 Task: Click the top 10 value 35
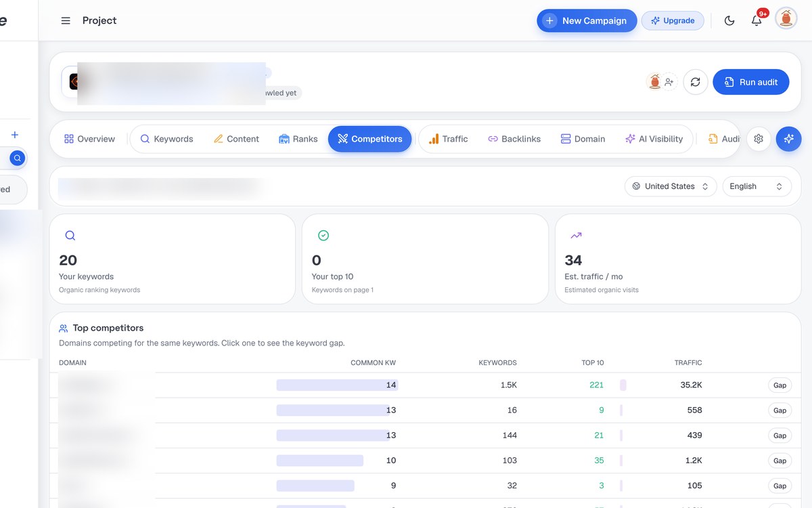click(x=599, y=461)
